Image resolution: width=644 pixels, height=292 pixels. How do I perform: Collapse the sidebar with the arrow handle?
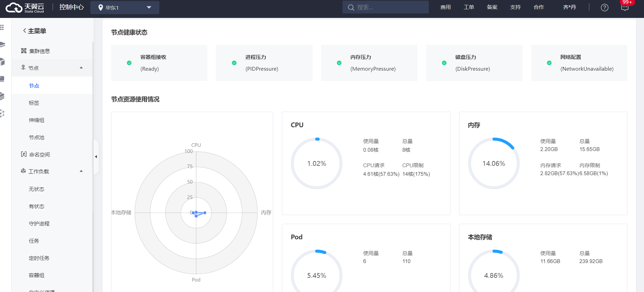(96, 157)
